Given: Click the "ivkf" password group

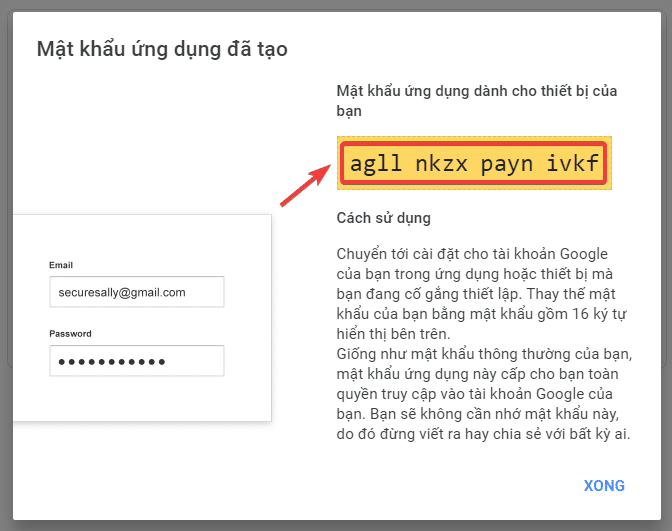Looking at the screenshot, I should [x=573, y=163].
